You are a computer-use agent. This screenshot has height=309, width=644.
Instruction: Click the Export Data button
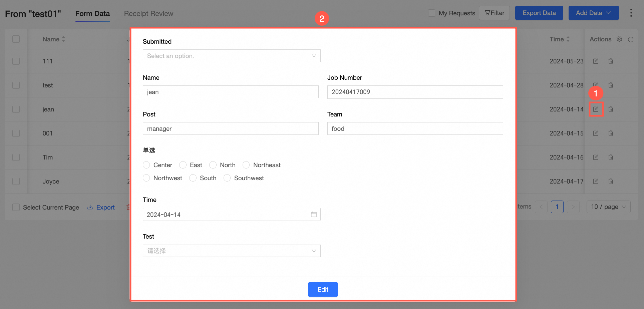[539, 13]
